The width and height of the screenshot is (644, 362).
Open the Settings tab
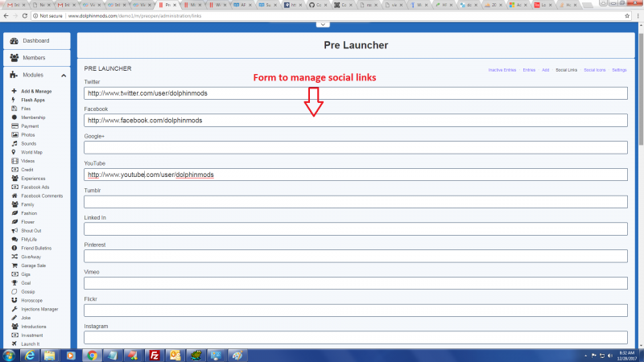(x=619, y=70)
